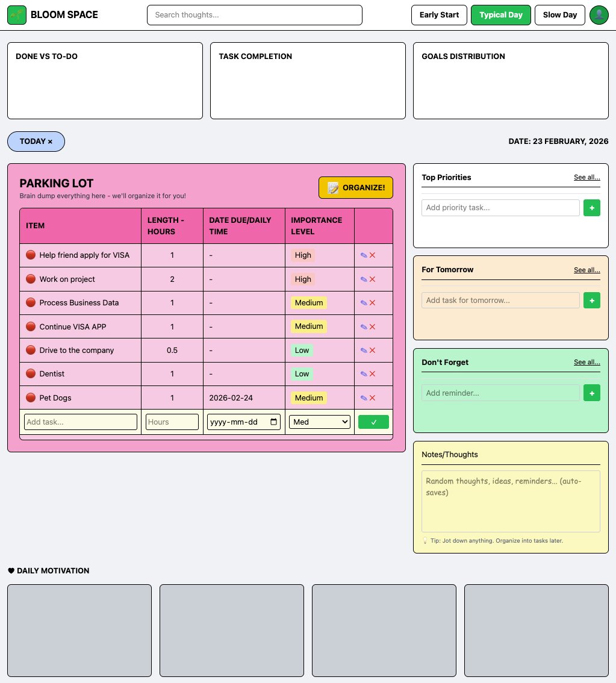Viewport: 616px width, 683px height.
Task: Delete the Drive to the company task
Action: click(372, 350)
